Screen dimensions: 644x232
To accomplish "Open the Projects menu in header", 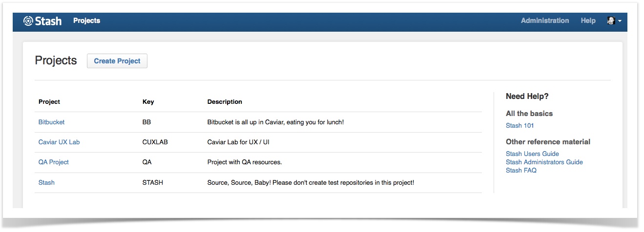I will [86, 21].
